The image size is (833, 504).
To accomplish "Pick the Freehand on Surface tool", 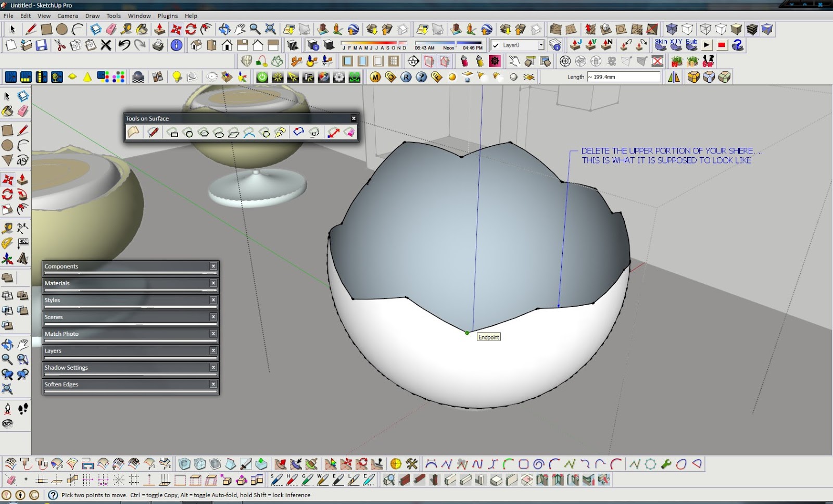I will tap(279, 132).
